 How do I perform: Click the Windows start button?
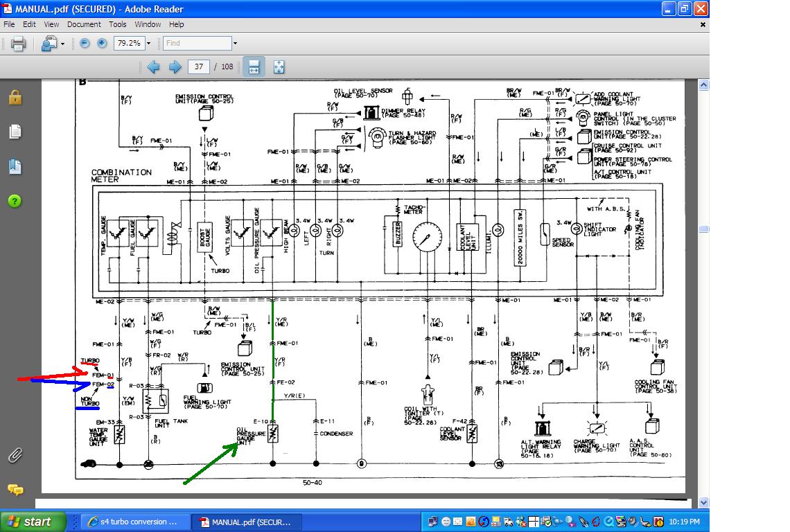point(33,522)
